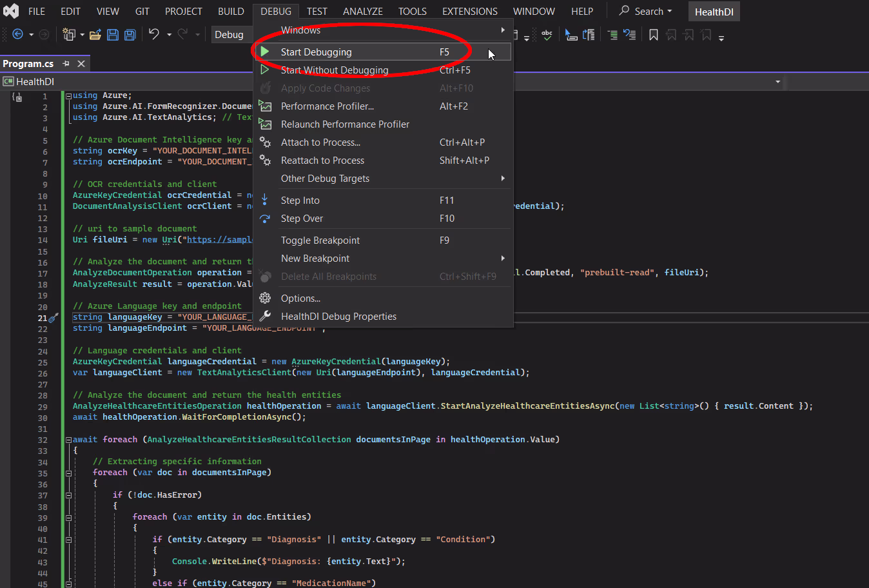Click the C# HealthDI project icon in navigation bar
869x588 pixels.
coord(8,81)
